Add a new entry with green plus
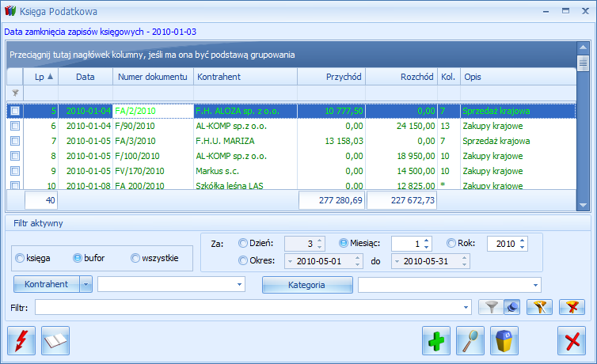 [436, 341]
